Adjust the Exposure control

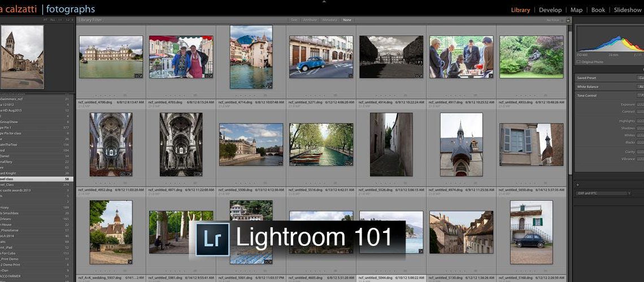pos(640,104)
